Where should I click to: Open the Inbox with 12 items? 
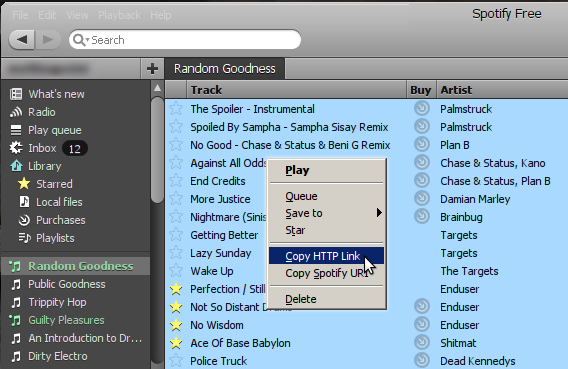pyautogui.click(x=48, y=148)
